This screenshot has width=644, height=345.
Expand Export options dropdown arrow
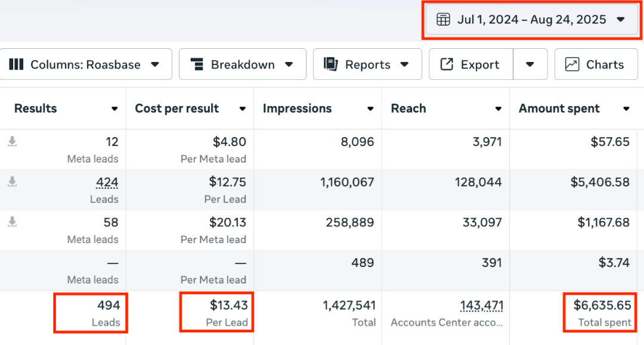[530, 64]
